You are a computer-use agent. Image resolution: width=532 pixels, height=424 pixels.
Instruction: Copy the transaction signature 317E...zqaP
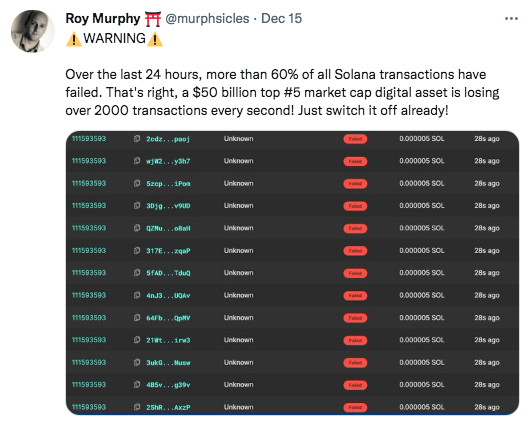(x=137, y=251)
